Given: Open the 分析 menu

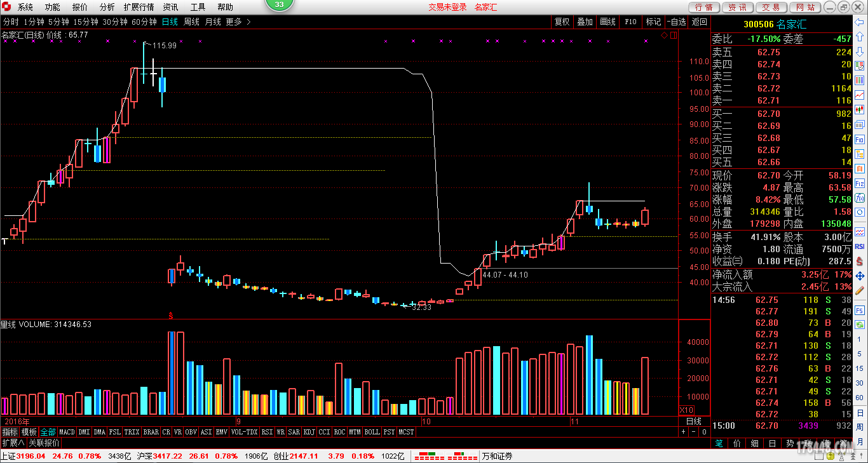Looking at the screenshot, I should pyautogui.click(x=107, y=7).
